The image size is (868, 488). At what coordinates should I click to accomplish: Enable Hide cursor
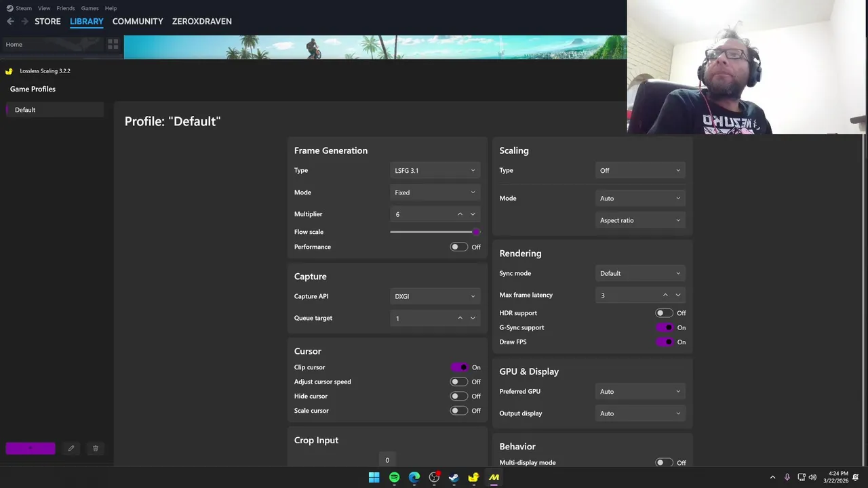pyautogui.click(x=459, y=396)
